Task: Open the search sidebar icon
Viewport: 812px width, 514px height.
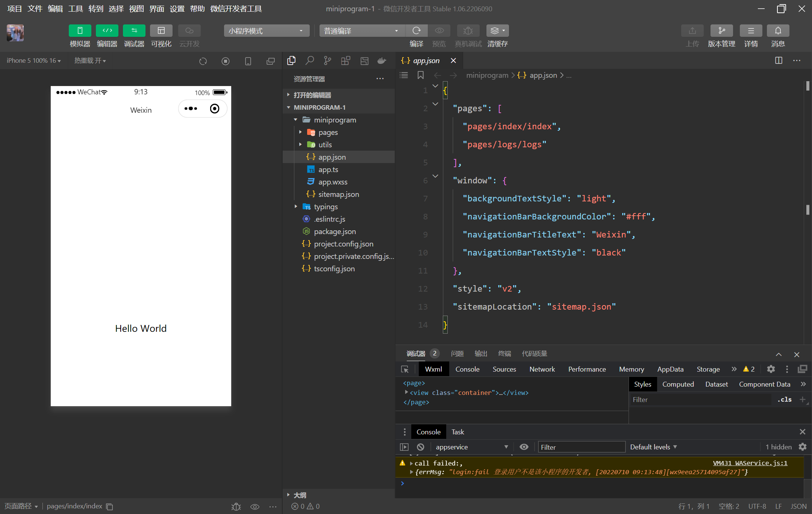Action: pyautogui.click(x=309, y=60)
